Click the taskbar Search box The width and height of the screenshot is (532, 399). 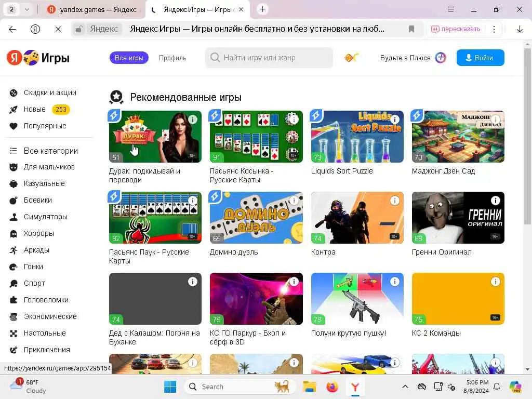click(240, 387)
